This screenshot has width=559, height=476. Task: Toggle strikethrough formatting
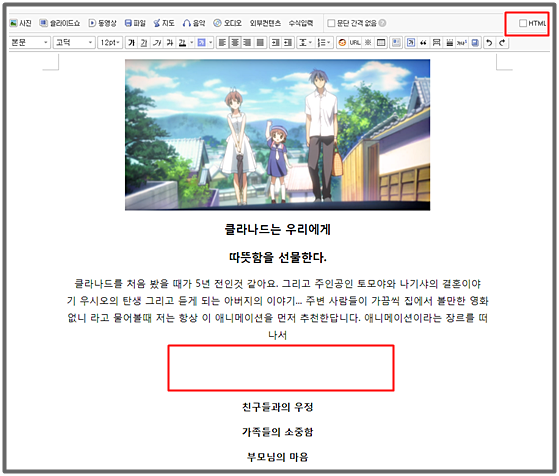[169, 43]
